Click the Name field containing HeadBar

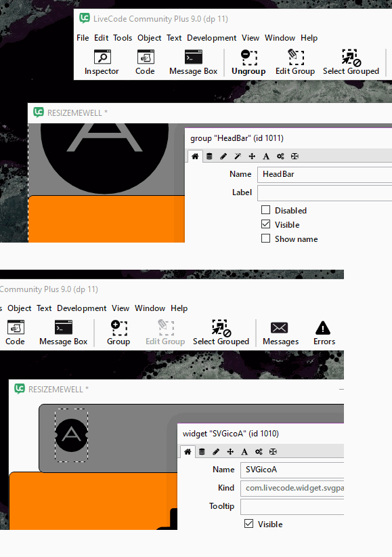[324, 174]
